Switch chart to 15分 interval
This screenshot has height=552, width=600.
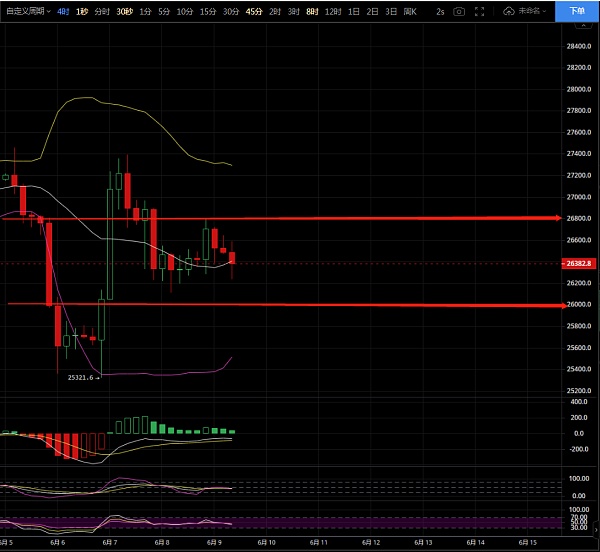pos(208,12)
